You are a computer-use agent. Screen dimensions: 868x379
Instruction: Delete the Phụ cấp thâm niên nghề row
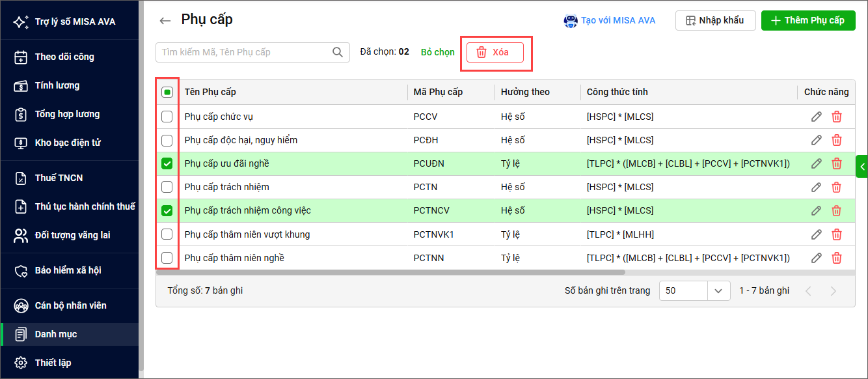click(837, 258)
